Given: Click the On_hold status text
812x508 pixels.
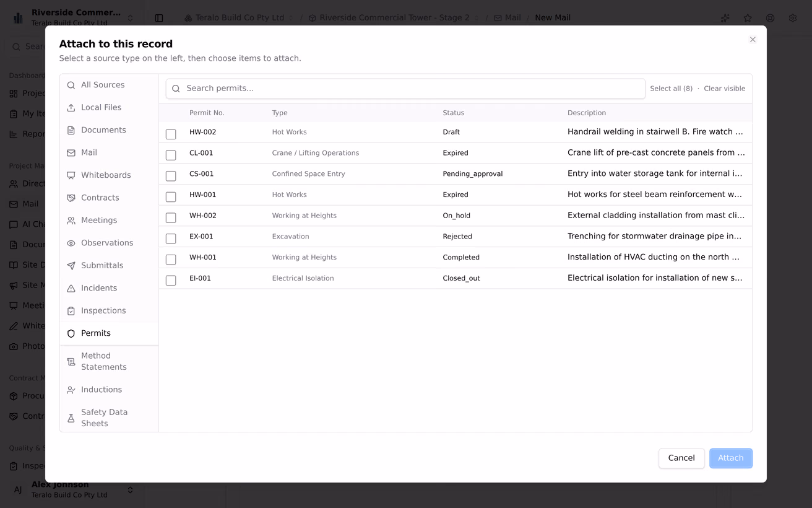Looking at the screenshot, I should click(x=457, y=216).
